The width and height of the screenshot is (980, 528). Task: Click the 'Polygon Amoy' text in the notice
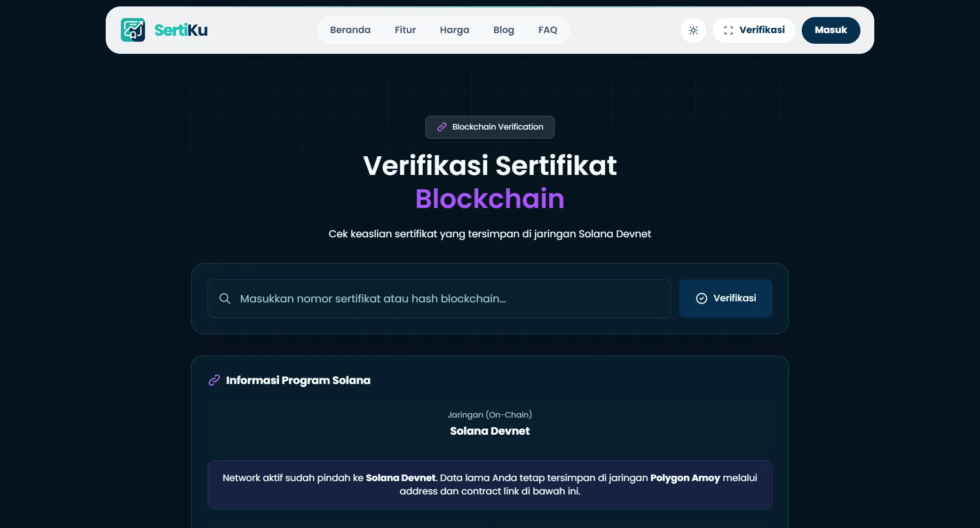tap(685, 478)
